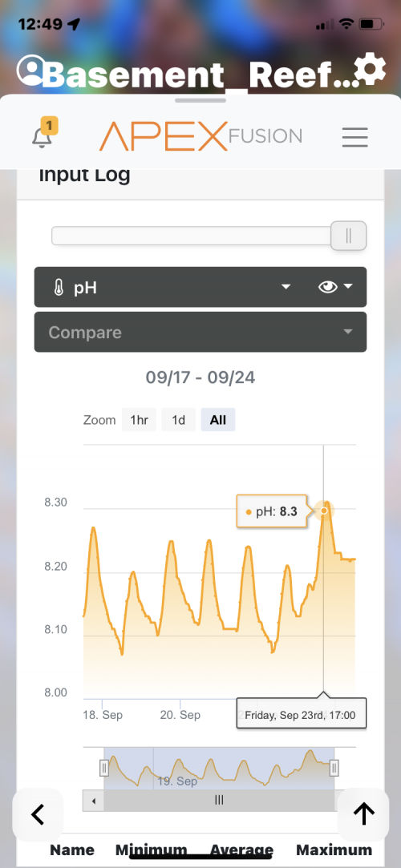Click the navigator's right range handle
The width and height of the screenshot is (401, 868).
pyautogui.click(x=334, y=768)
